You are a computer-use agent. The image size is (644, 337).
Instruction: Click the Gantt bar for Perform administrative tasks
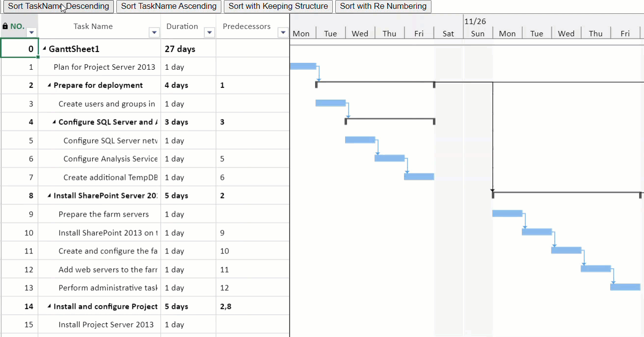click(x=625, y=287)
